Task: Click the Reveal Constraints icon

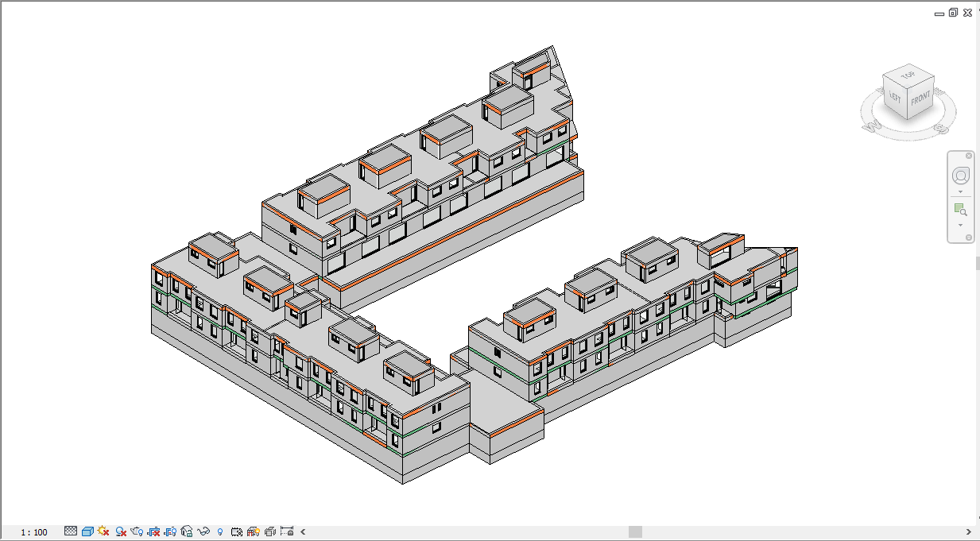Action: (x=287, y=531)
